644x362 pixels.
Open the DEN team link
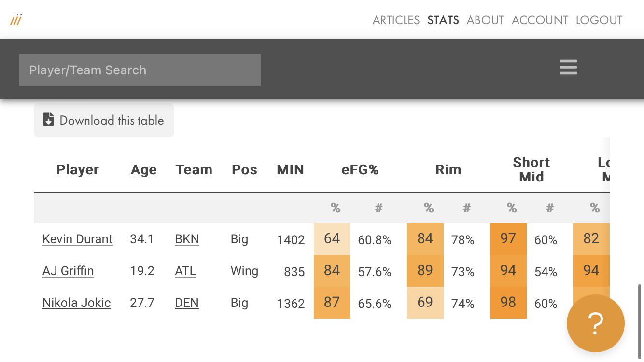pos(187,303)
